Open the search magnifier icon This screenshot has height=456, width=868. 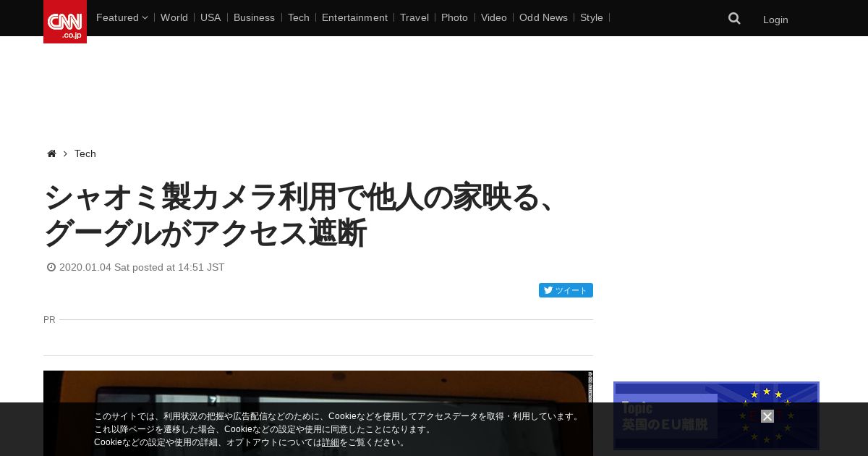pos(734,19)
